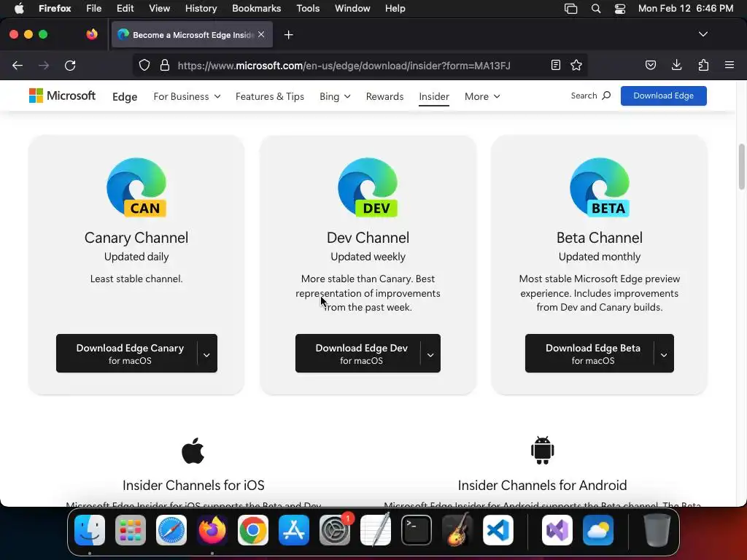
Task: Click the Android robot icon
Action: (x=542, y=450)
